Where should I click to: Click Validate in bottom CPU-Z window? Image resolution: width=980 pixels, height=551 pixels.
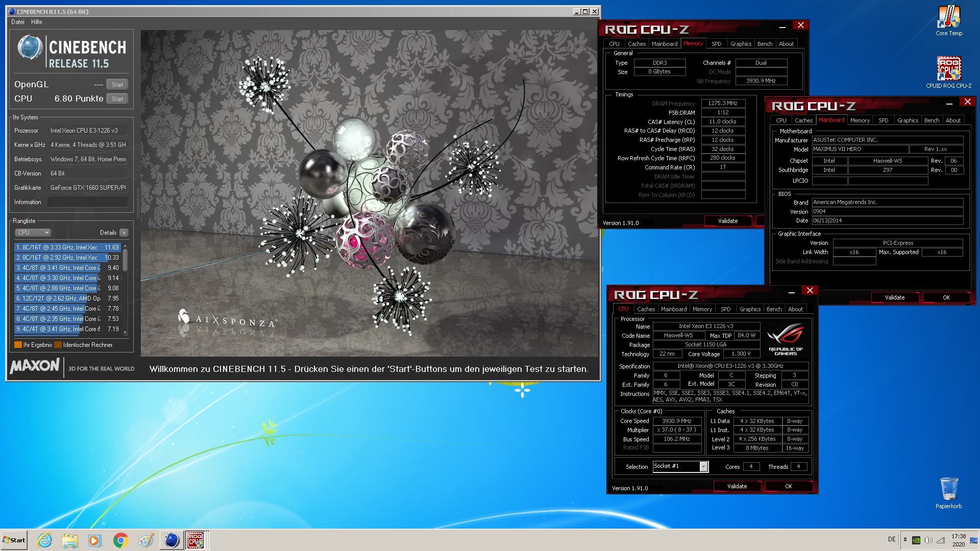737,486
